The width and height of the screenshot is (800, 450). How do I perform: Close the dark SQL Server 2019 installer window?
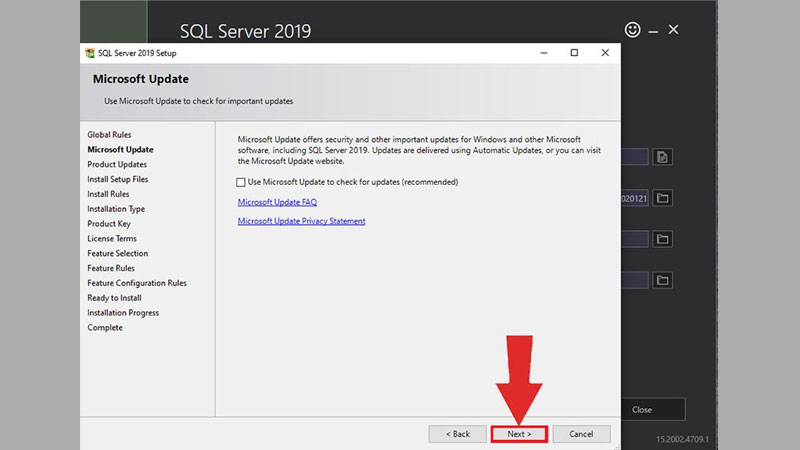(x=673, y=30)
